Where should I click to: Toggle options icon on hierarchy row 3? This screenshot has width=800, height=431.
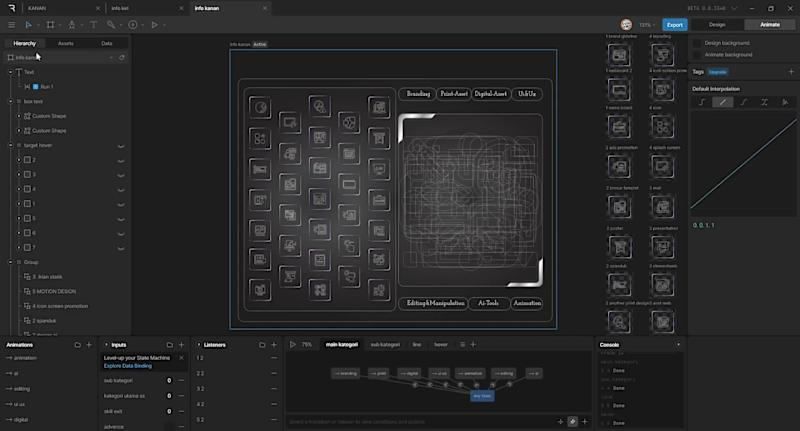click(x=121, y=175)
